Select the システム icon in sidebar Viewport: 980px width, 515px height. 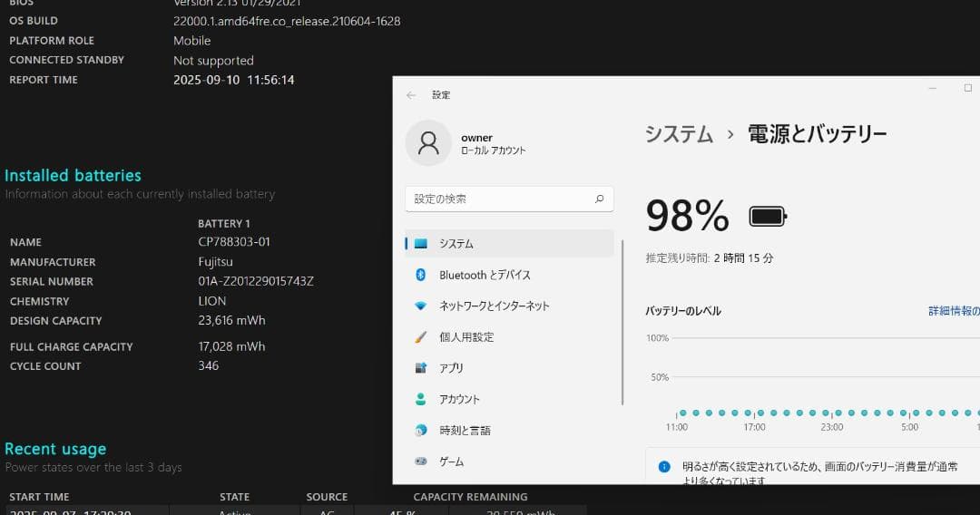click(421, 244)
